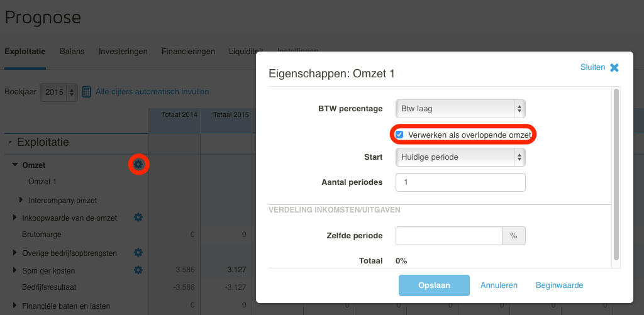
Task: Click the Annuleren link
Action: [x=499, y=285]
